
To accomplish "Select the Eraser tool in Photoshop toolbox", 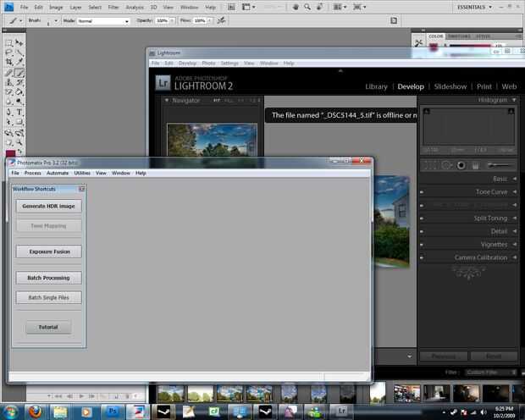I will point(9,91).
